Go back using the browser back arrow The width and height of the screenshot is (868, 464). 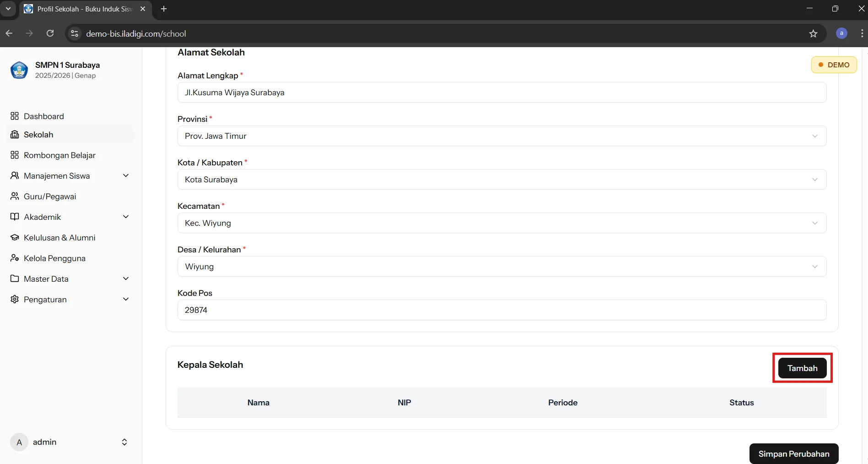point(9,33)
